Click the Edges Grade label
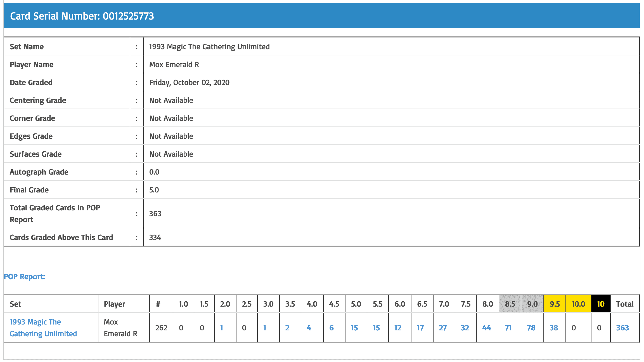The width and height of the screenshot is (644, 362). click(x=31, y=136)
